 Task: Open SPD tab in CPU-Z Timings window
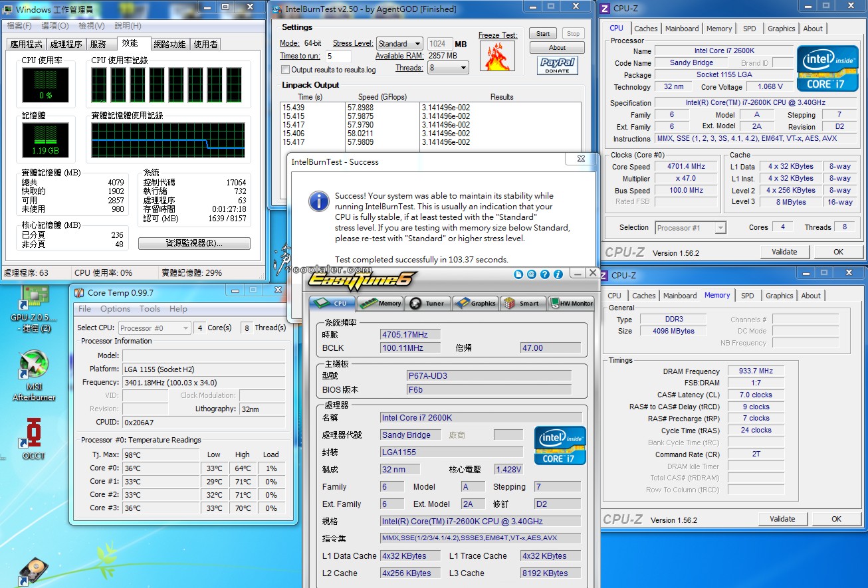(748, 296)
